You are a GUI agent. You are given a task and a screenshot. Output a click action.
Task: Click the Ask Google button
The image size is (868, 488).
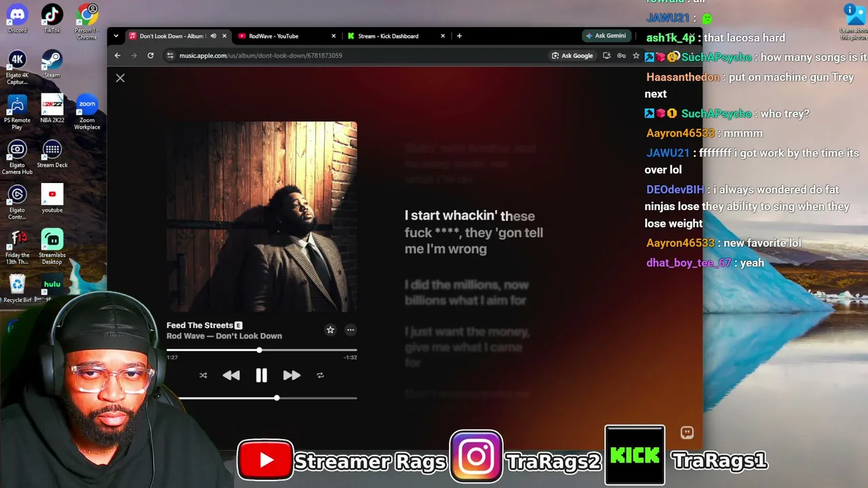572,56
